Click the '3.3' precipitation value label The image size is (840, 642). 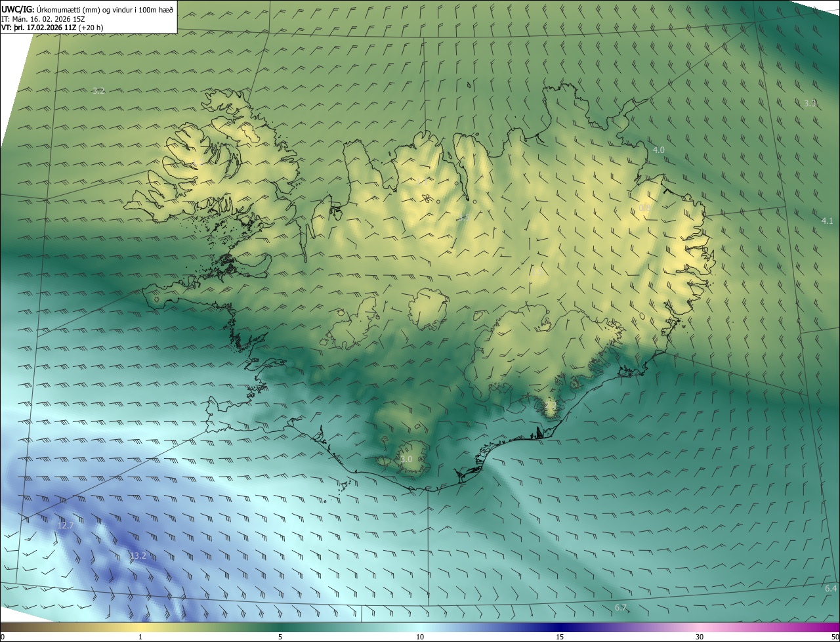(810, 103)
